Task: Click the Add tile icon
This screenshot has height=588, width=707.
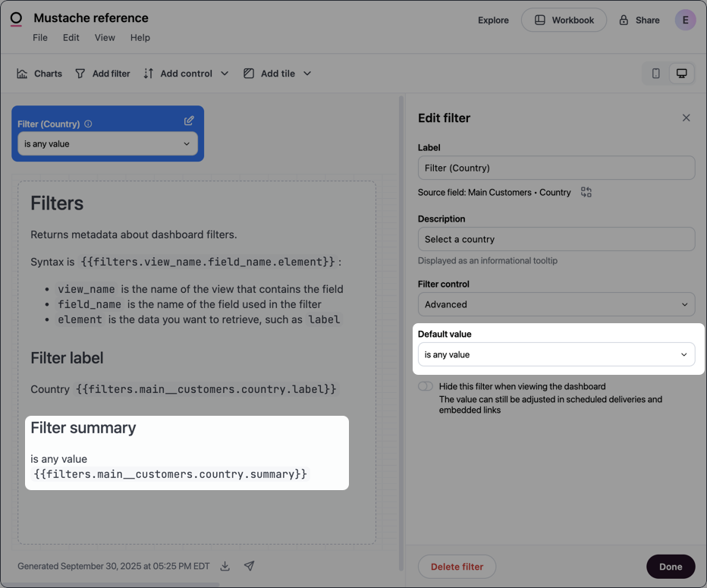Action: (248, 73)
